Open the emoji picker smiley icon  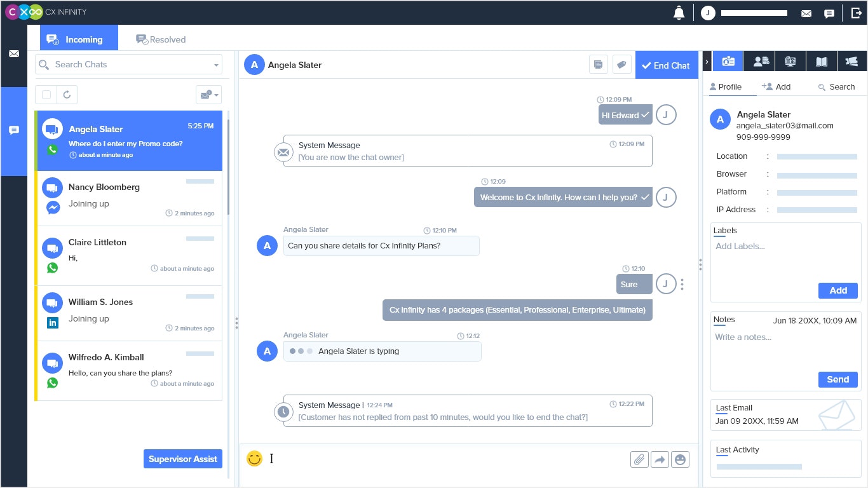[254, 458]
